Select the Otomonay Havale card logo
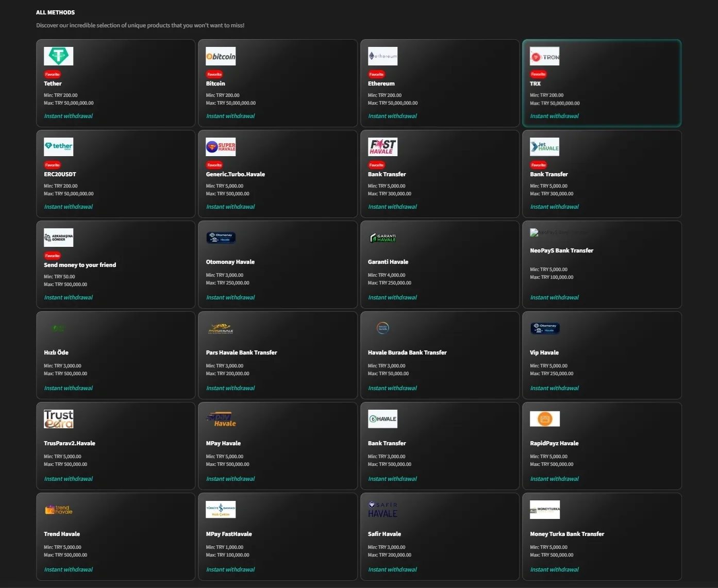718x588 pixels. coord(221,238)
